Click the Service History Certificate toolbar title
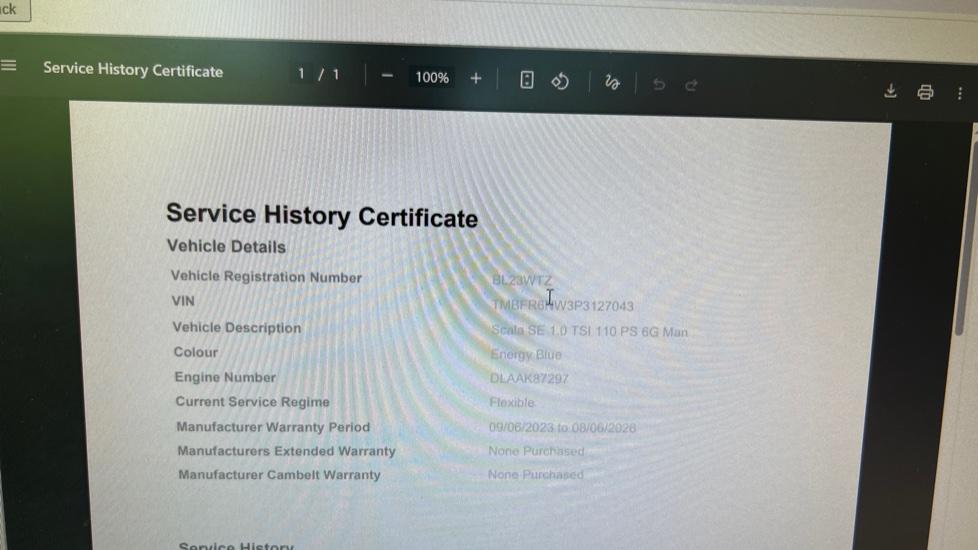The height and width of the screenshot is (550, 978). pos(133,70)
